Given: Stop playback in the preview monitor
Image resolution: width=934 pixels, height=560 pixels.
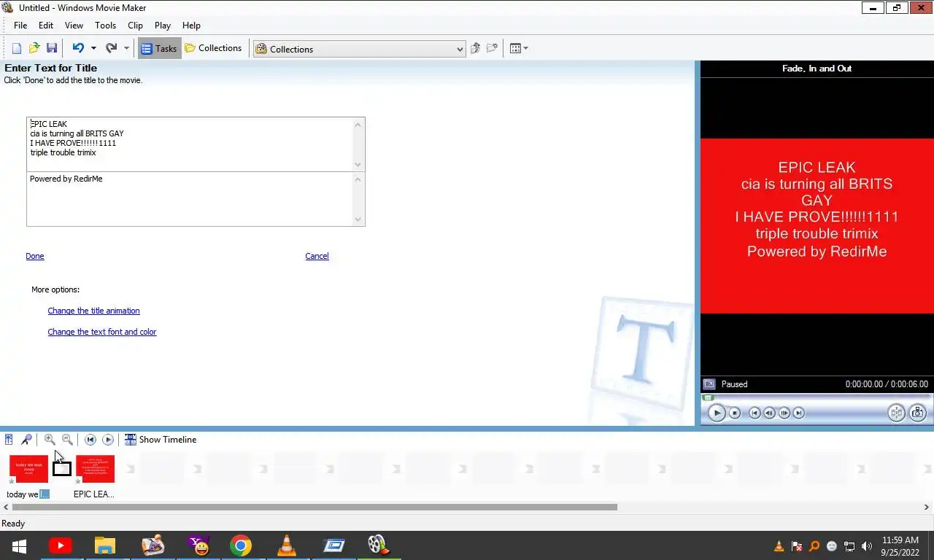Looking at the screenshot, I should tap(735, 413).
